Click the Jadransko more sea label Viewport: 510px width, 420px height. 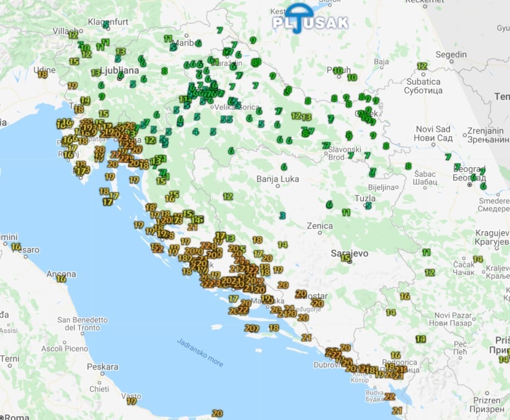(x=200, y=353)
